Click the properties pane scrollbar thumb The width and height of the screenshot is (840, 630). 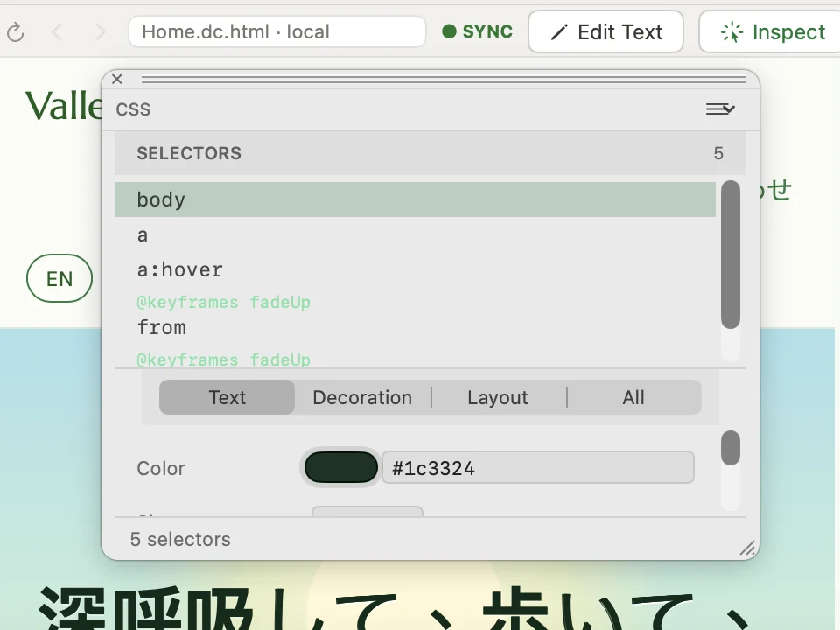tap(730, 448)
